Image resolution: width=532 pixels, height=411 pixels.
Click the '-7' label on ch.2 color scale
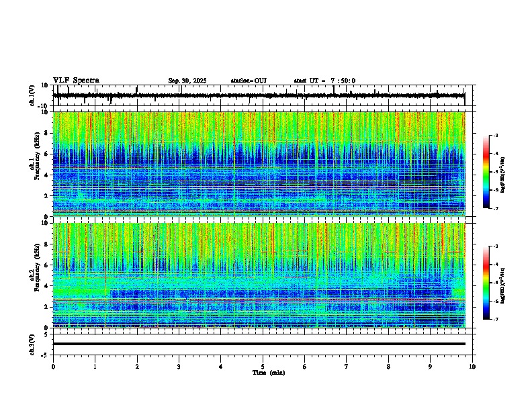(x=496, y=319)
